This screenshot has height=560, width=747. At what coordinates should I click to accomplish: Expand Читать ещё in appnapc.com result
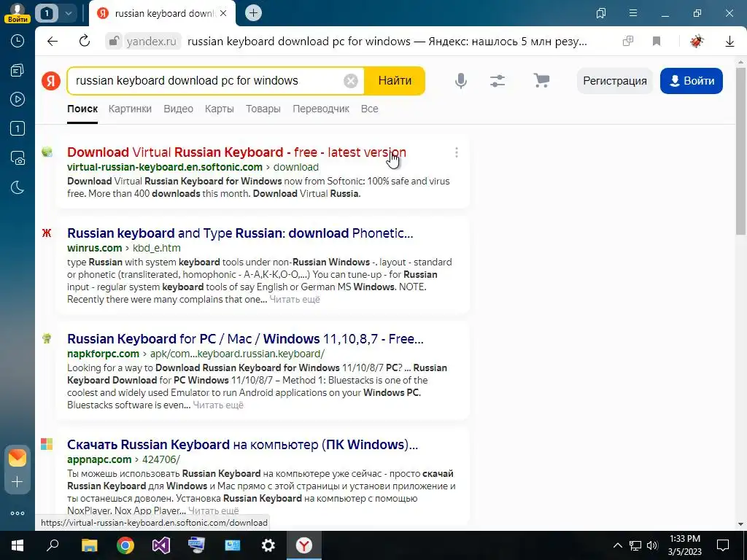point(214,511)
